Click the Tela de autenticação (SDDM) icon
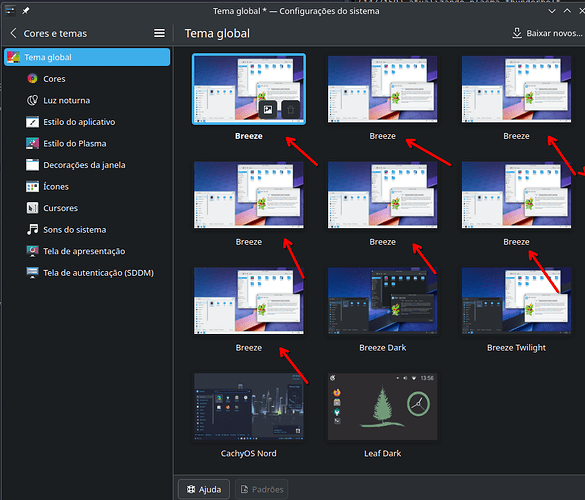 (32, 273)
